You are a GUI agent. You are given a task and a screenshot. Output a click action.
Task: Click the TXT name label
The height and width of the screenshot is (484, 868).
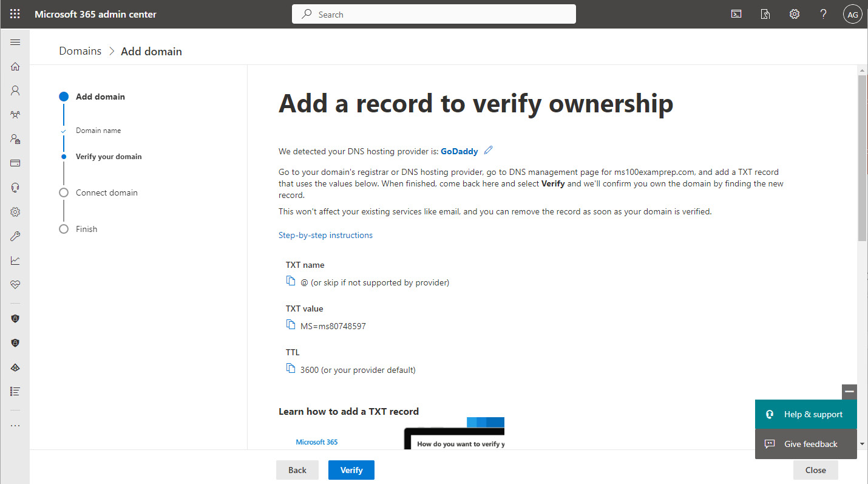(305, 265)
